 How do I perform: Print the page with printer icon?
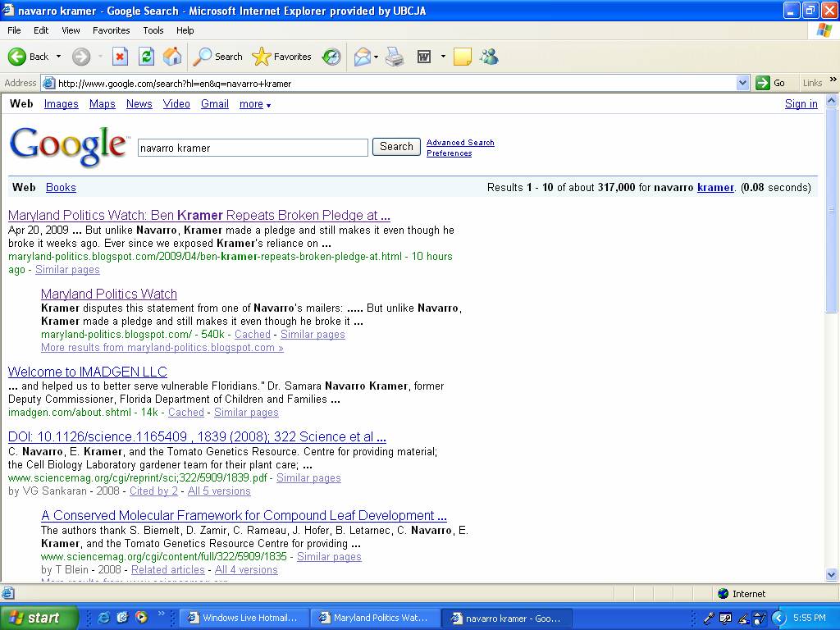395,57
